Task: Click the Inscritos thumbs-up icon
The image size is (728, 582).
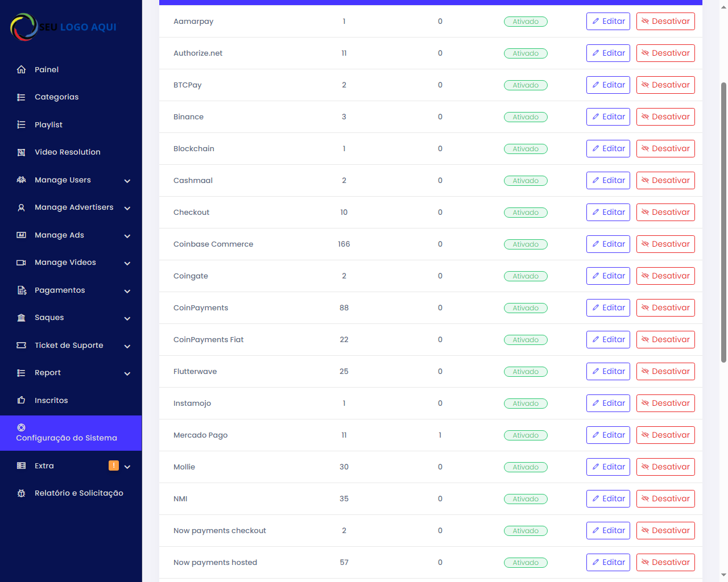Action: (x=21, y=400)
